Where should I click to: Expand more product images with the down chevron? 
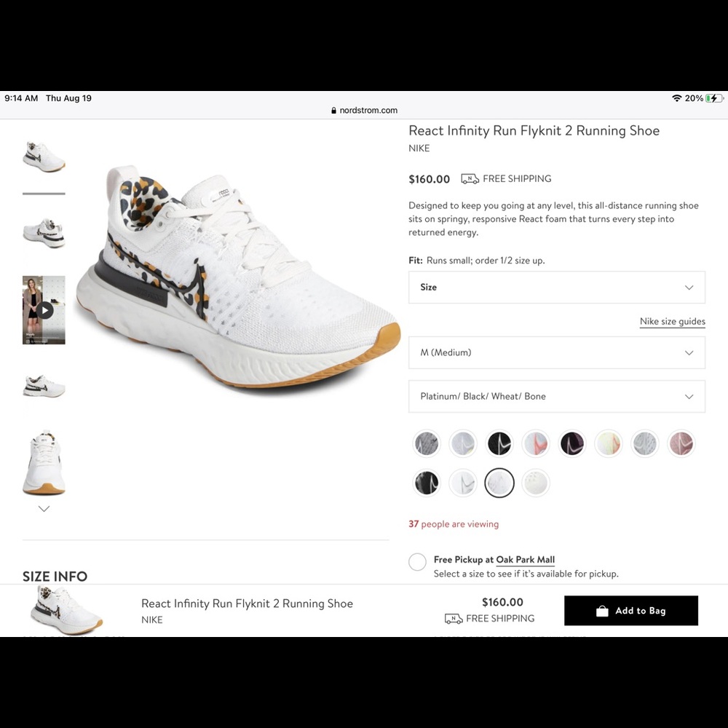pyautogui.click(x=44, y=509)
